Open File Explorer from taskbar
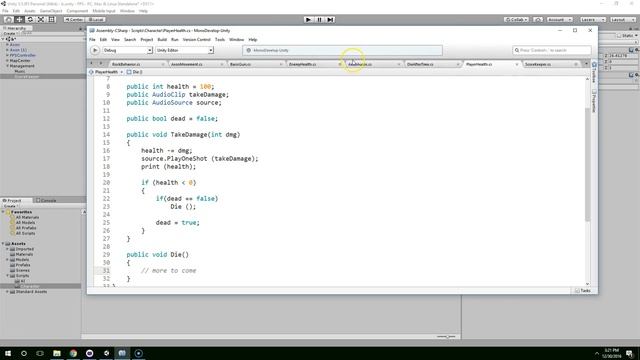640x360 pixels. pos(57,353)
